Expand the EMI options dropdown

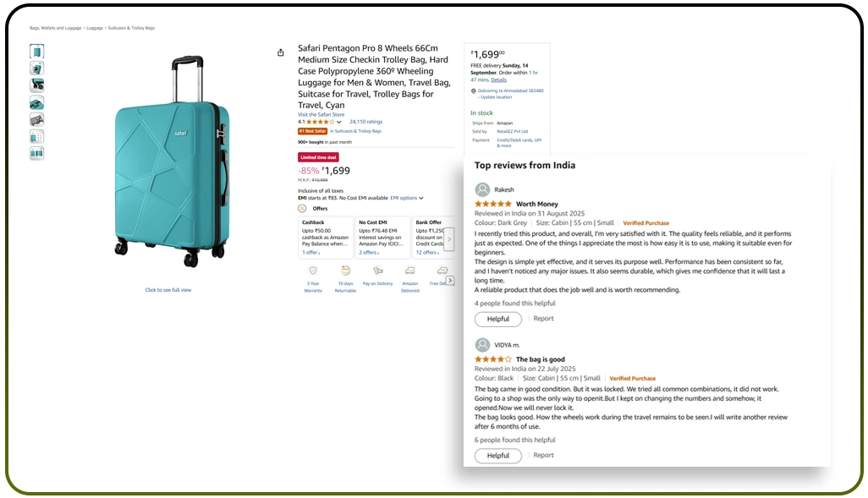point(404,198)
